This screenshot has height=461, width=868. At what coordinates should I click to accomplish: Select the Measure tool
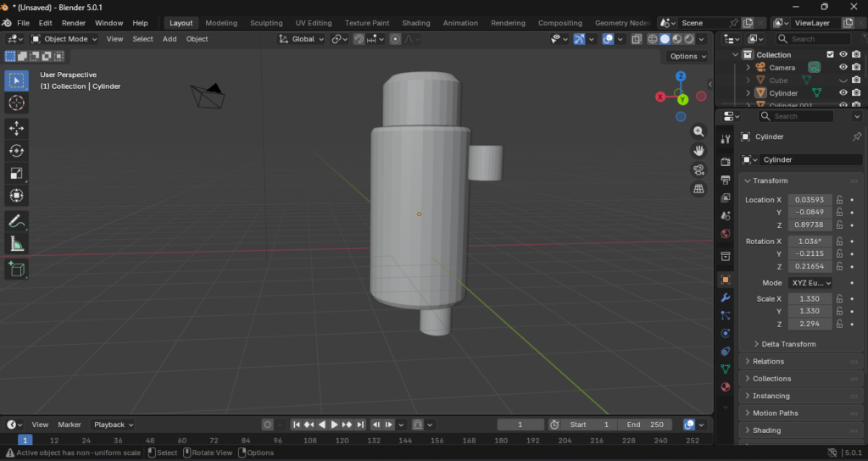point(16,244)
